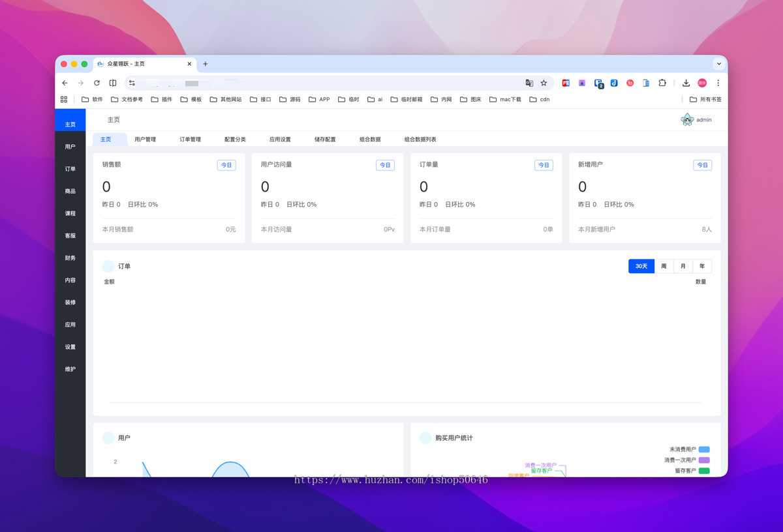Switch to the 应用设置 tab
Image resolution: width=783 pixels, height=532 pixels.
pyautogui.click(x=280, y=140)
